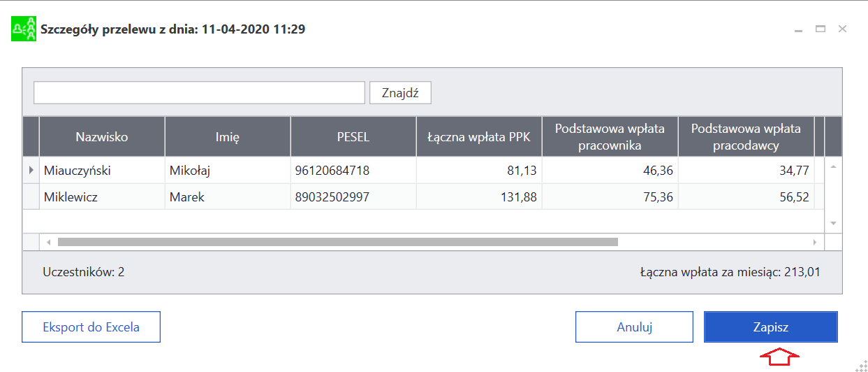868x372 pixels.
Task: Click the row indicator arrow beside Miauczyński
Action: point(30,170)
